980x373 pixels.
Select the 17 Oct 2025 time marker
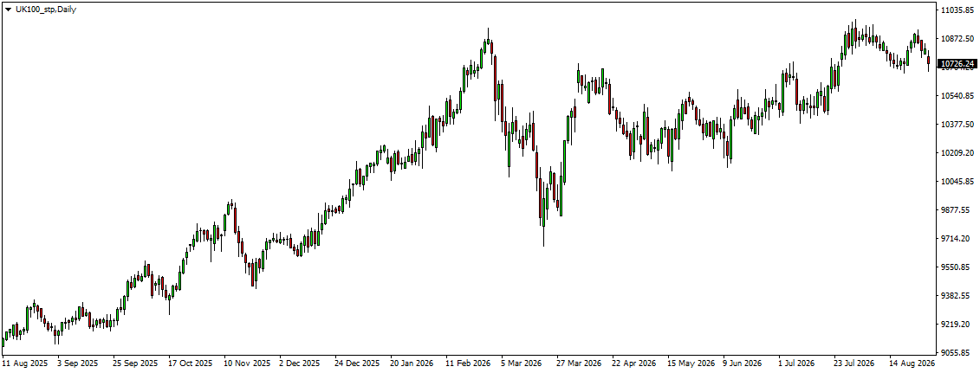(x=190, y=363)
